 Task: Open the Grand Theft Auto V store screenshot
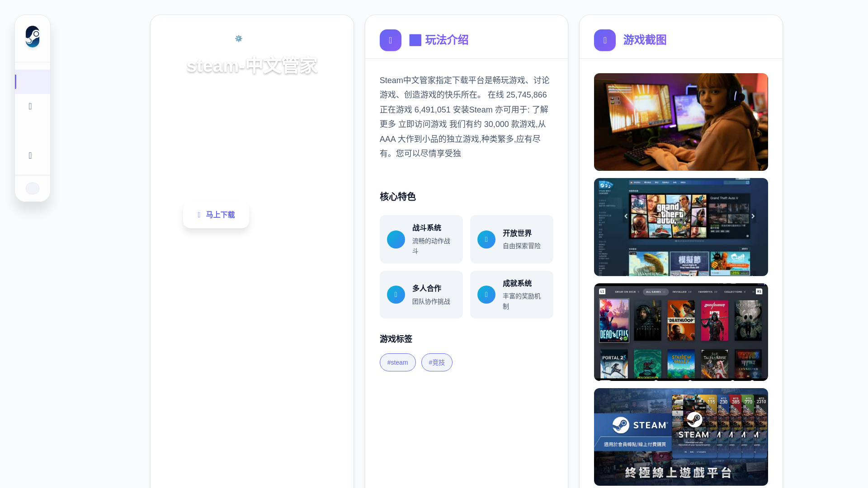681,227
